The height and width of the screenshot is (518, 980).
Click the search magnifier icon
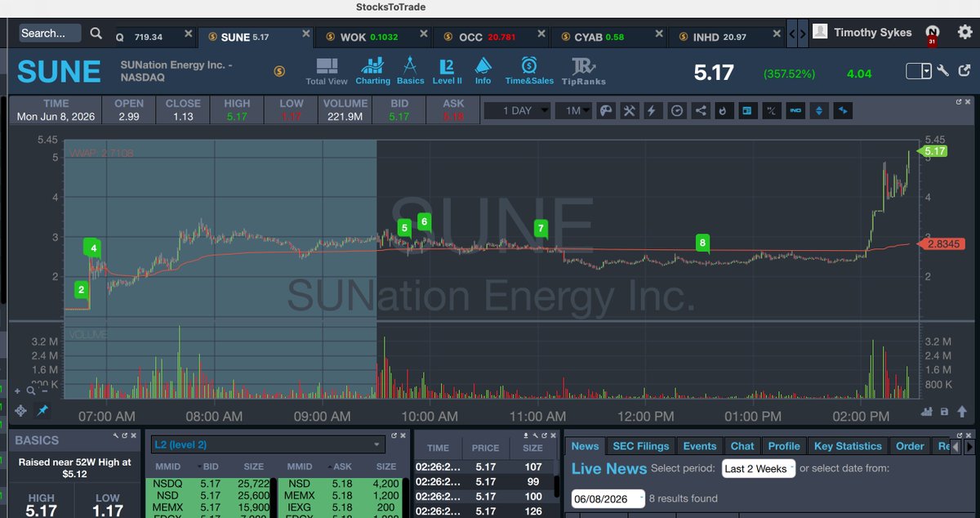click(96, 33)
